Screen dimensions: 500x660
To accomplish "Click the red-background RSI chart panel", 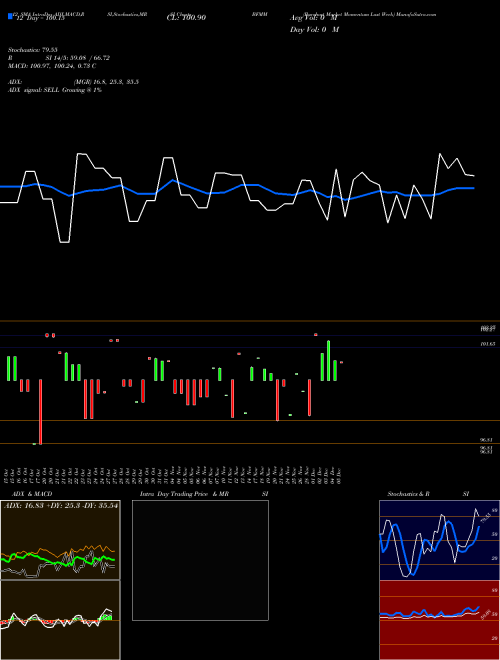I will (439, 620).
